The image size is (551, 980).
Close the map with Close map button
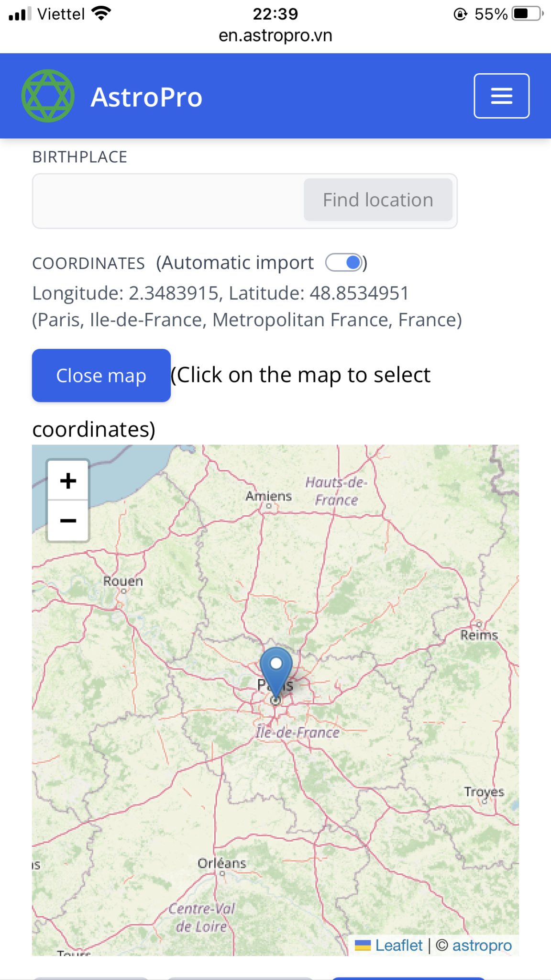(101, 376)
